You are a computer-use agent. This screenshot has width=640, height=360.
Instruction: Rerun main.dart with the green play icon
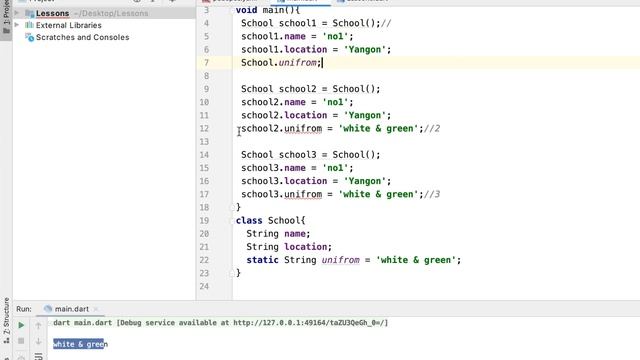21,325
